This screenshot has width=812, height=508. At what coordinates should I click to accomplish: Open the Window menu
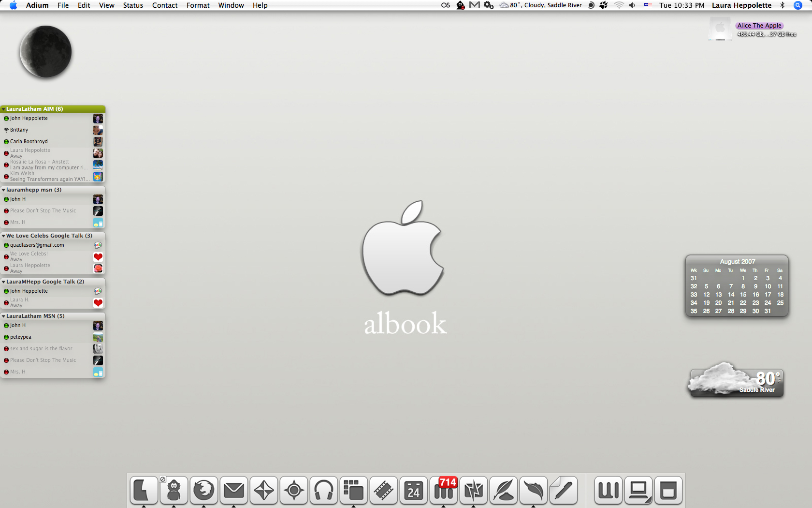(231, 5)
